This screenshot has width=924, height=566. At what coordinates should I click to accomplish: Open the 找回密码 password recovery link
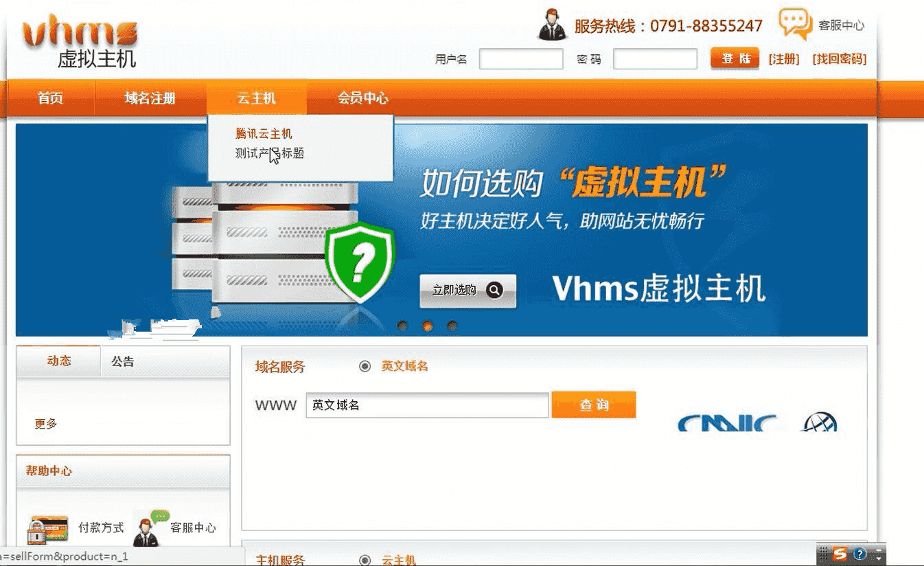coord(839,60)
